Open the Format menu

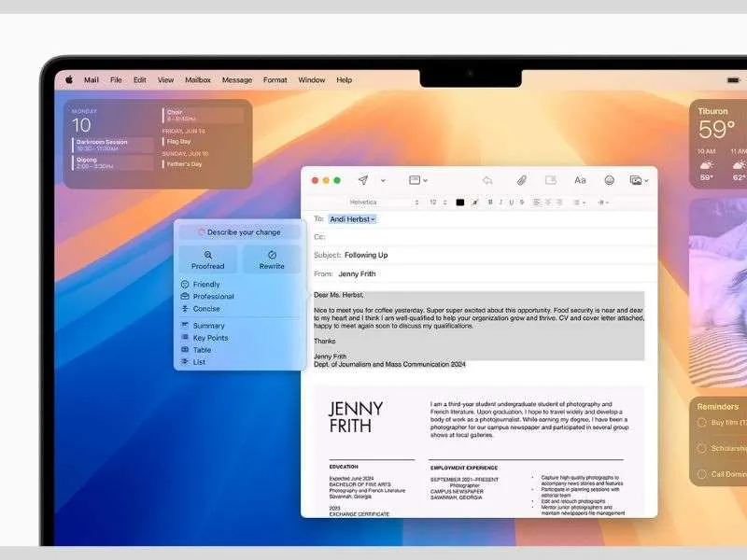(x=275, y=80)
